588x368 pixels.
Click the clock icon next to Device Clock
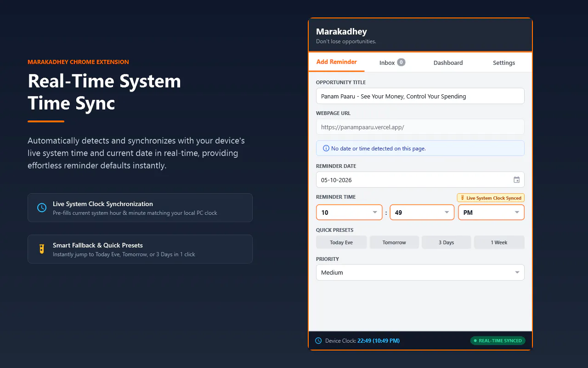pos(318,341)
